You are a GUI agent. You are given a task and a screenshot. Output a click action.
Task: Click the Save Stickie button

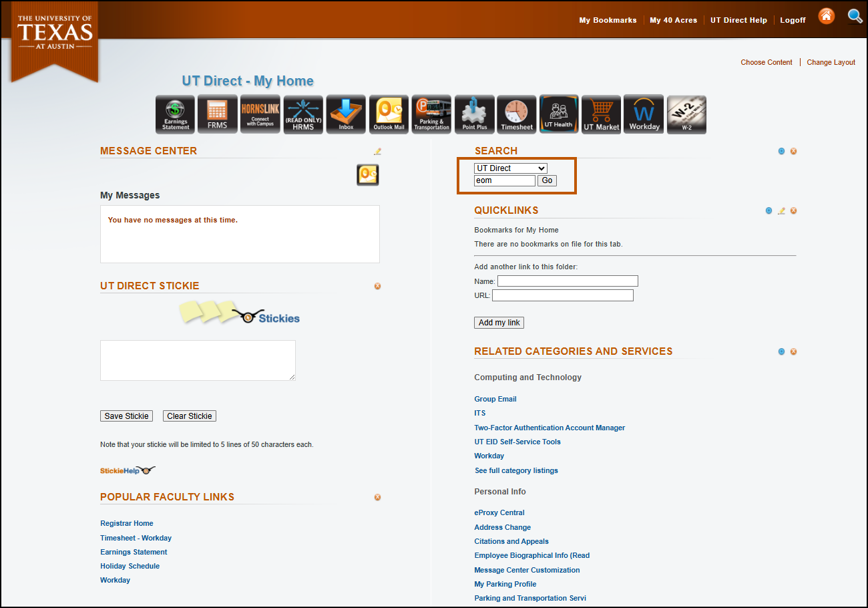click(x=127, y=416)
